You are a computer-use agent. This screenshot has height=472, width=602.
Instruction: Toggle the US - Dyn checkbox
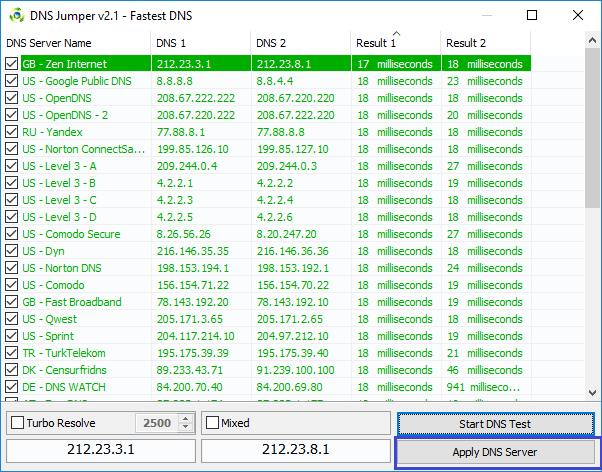12,251
